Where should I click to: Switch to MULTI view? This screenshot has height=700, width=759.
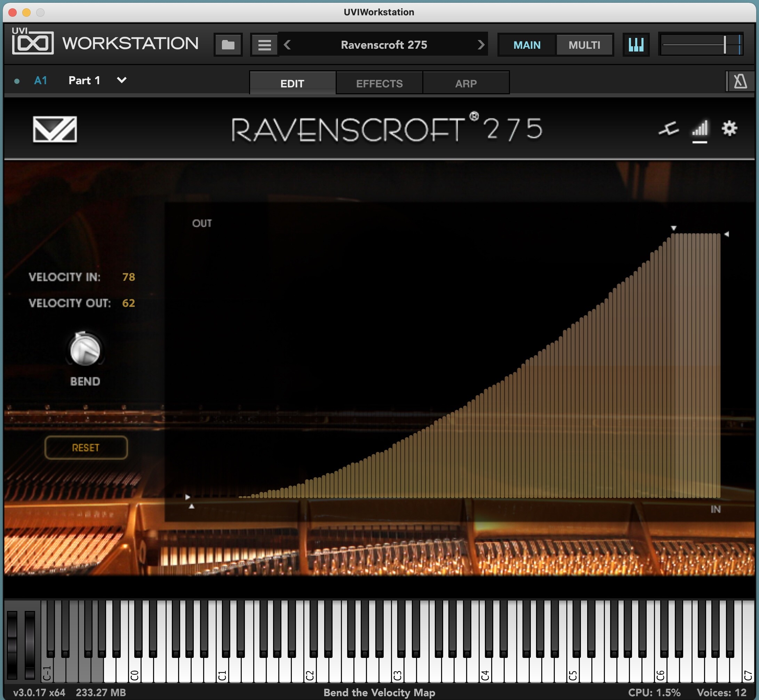coord(584,45)
